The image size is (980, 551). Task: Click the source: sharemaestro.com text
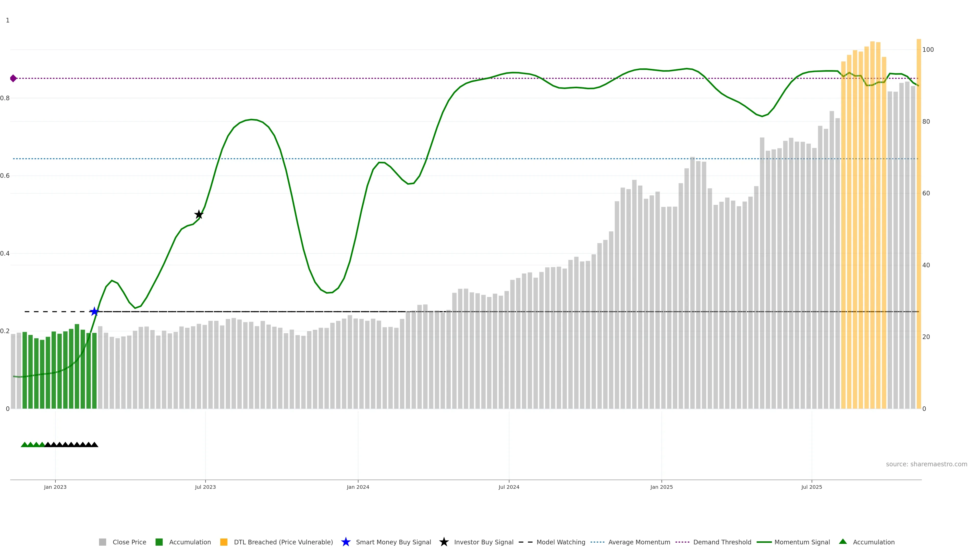(x=926, y=464)
